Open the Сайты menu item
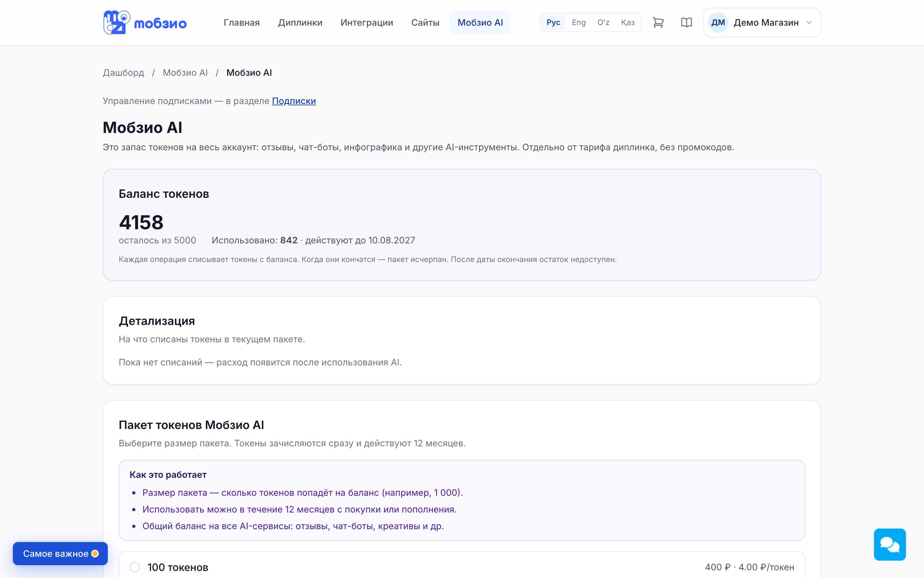This screenshot has height=578, width=924. [x=425, y=22]
